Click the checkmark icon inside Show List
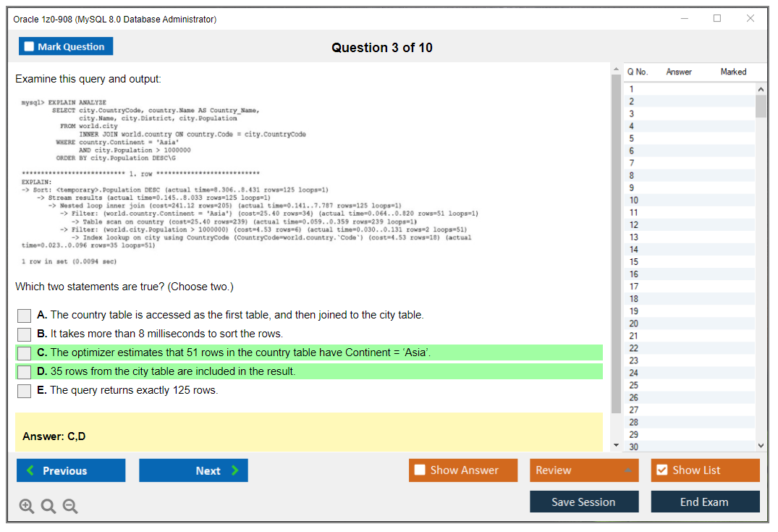778x532 pixels. pos(662,470)
